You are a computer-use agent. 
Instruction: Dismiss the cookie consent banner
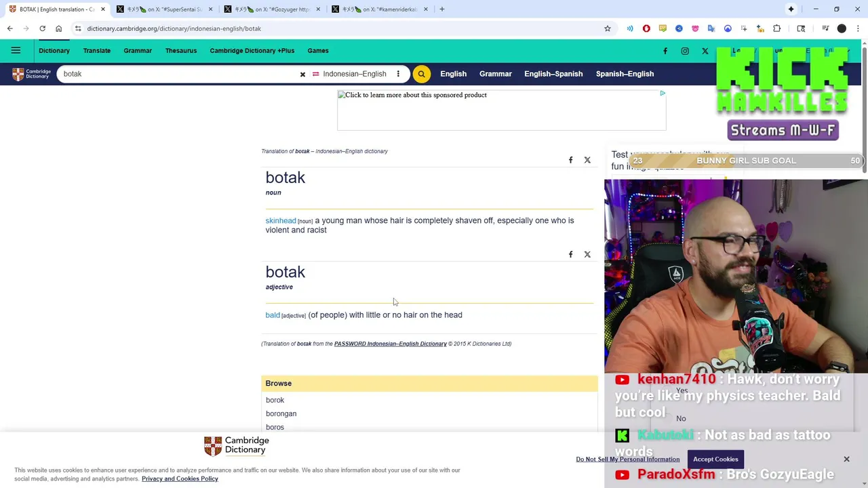(846, 459)
